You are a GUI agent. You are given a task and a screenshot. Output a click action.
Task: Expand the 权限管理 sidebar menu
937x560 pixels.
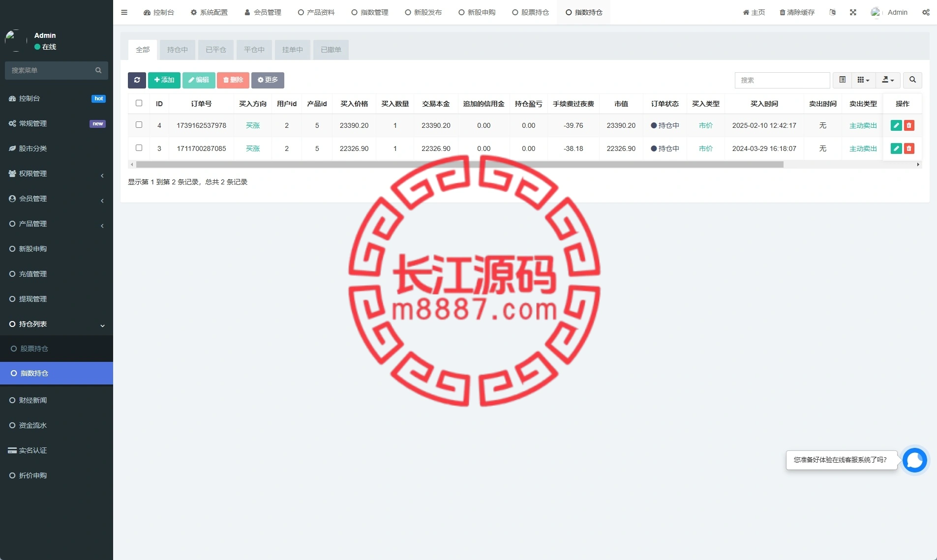57,174
